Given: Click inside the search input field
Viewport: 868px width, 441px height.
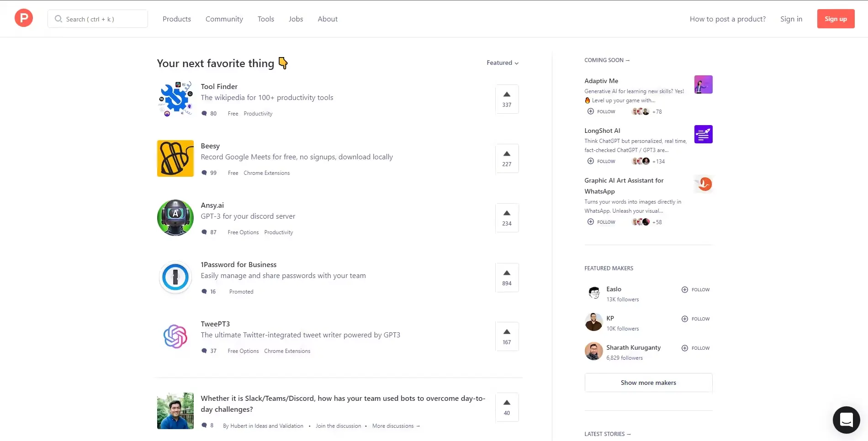Looking at the screenshot, I should [x=98, y=19].
